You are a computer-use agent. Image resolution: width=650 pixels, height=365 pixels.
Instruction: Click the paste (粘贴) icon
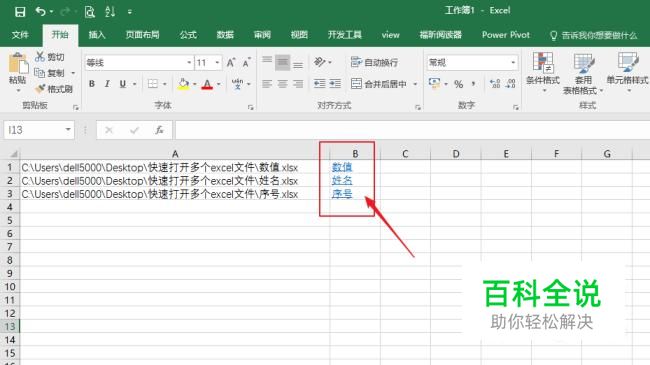pos(18,63)
